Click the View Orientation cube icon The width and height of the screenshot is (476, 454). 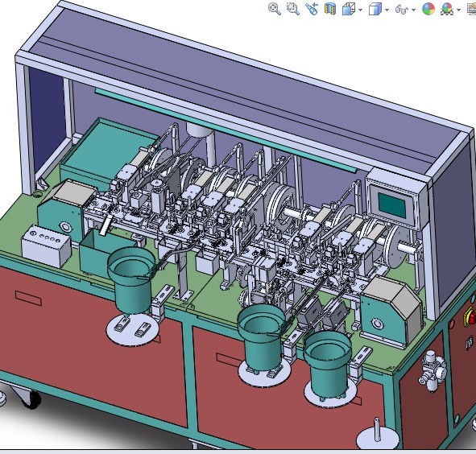pos(349,9)
